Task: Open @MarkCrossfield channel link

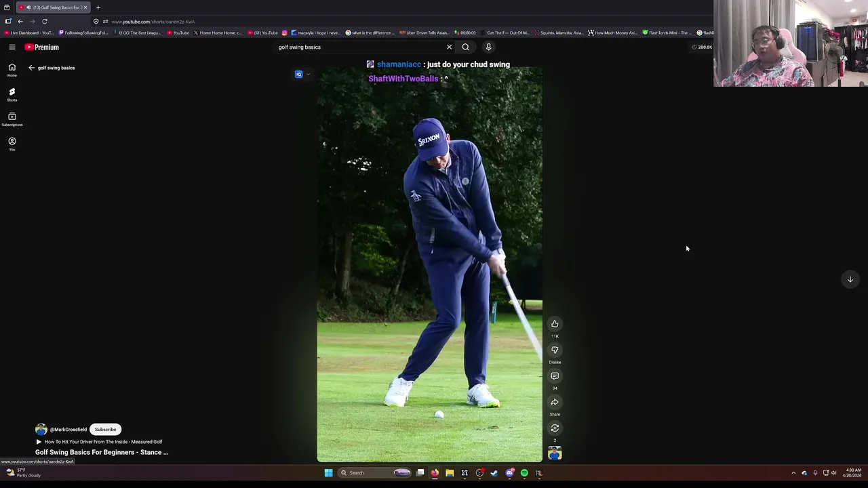Action: pyautogui.click(x=68, y=429)
